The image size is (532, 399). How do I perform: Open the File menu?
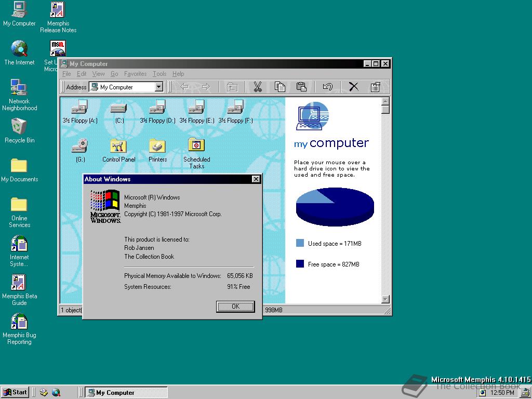coord(66,74)
